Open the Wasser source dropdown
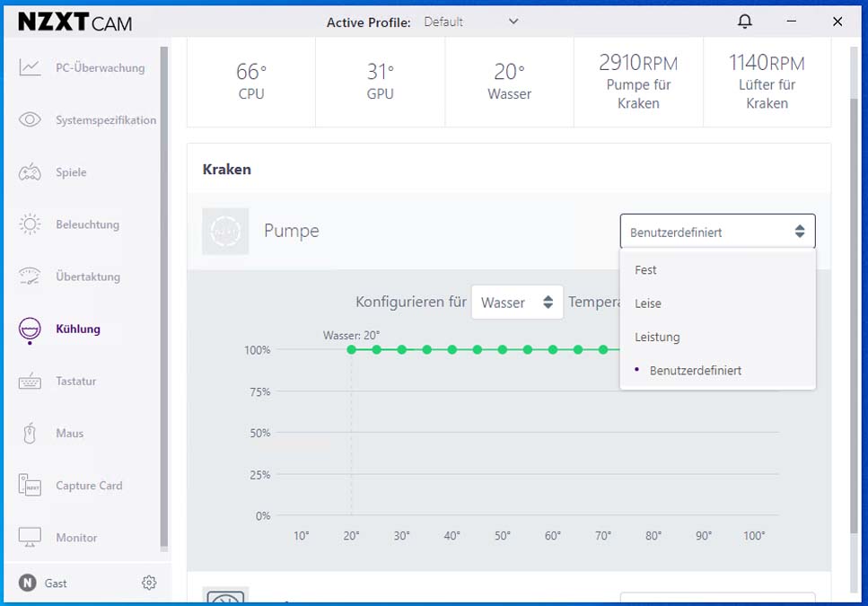This screenshot has height=606, width=868. tap(517, 303)
